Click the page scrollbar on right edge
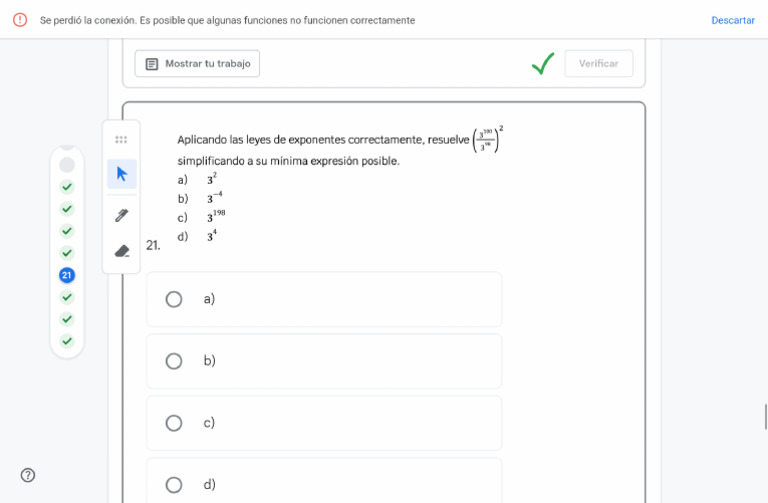 click(x=765, y=417)
